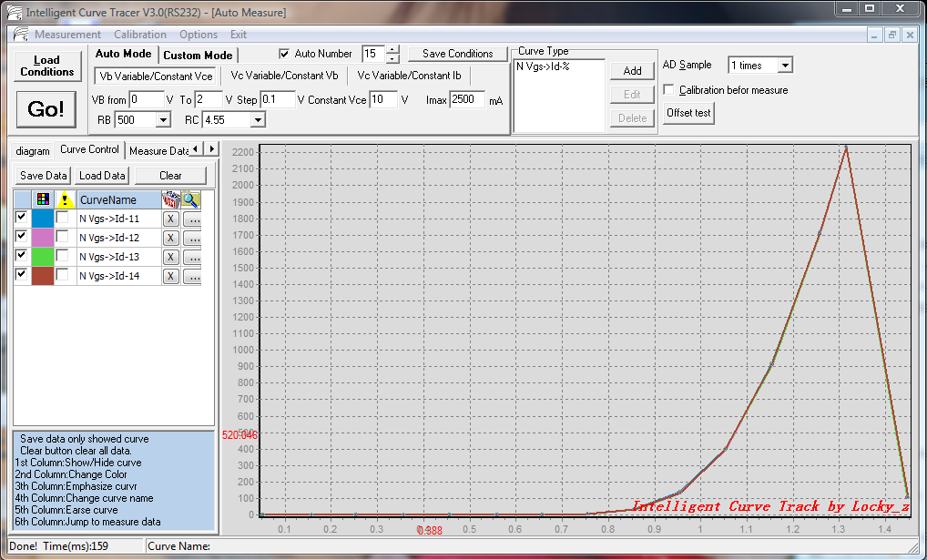Image resolution: width=927 pixels, height=560 pixels.
Task: Emphasize curve N Vgs->Id-11 checkbox
Action: [x=62, y=218]
